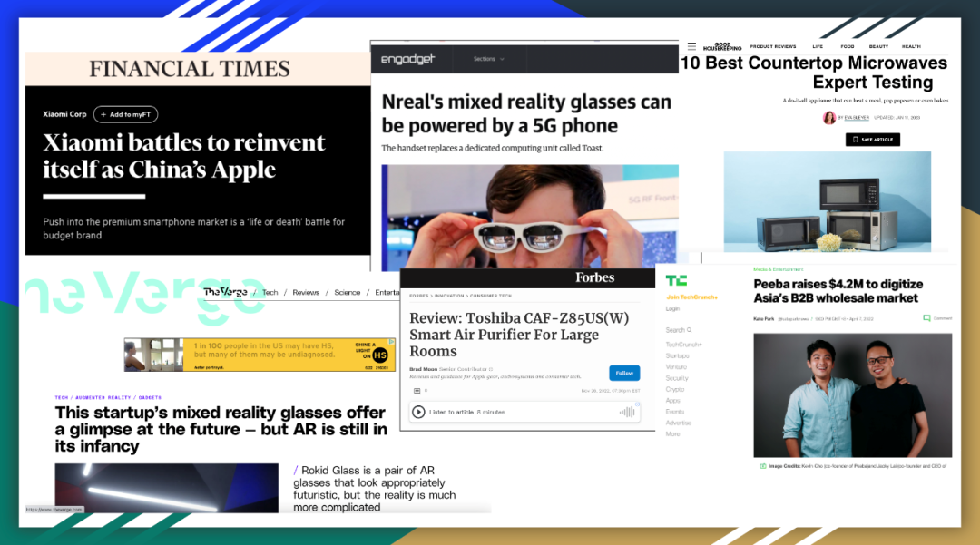This screenshot has height=545, width=980.
Task: Play the Forbes Listen to article audio
Action: [418, 412]
